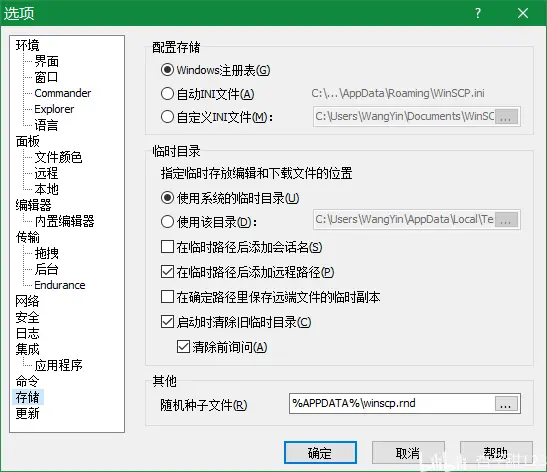Enable 在确定路径里保存远端文件的临时副本 checkbox
The height and width of the screenshot is (472, 547).
click(x=270, y=297)
